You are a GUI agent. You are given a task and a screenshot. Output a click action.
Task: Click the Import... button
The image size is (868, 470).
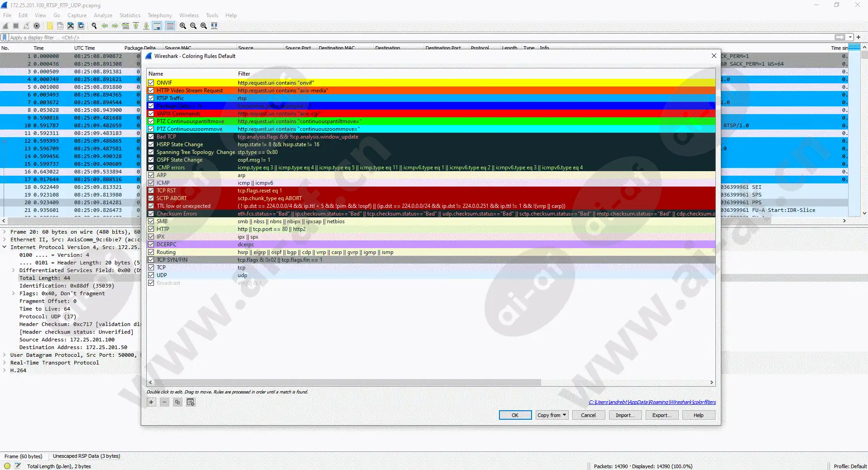[625, 415]
